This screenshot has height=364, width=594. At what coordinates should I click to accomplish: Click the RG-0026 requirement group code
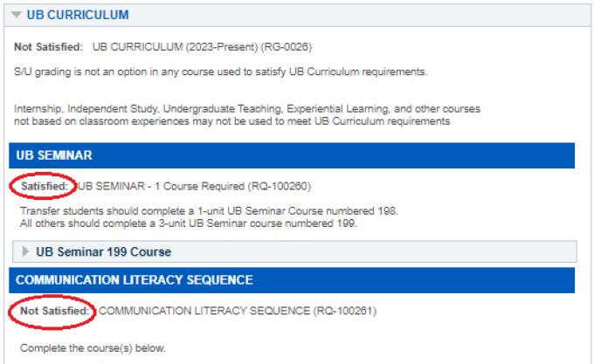click(x=281, y=46)
